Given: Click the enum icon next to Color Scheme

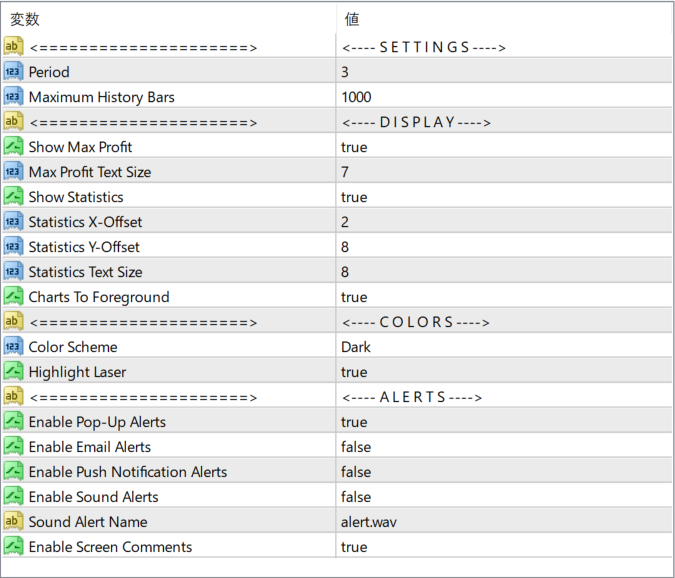Looking at the screenshot, I should (13, 347).
